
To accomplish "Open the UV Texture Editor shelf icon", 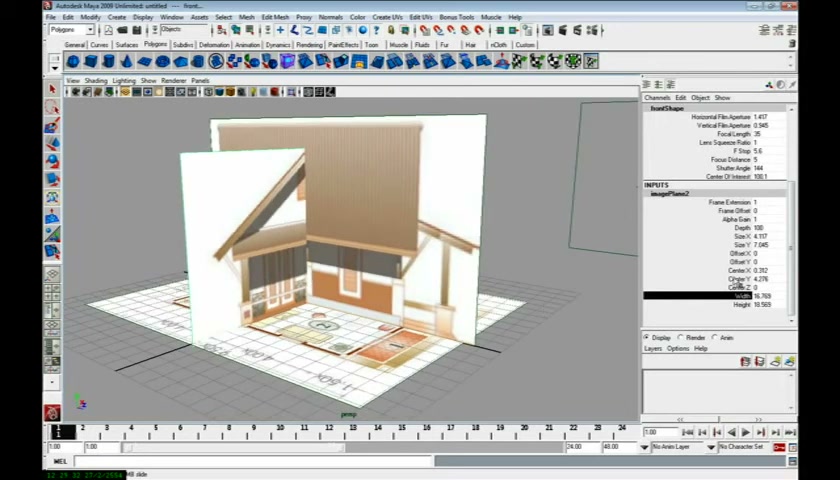I will pos(591,62).
